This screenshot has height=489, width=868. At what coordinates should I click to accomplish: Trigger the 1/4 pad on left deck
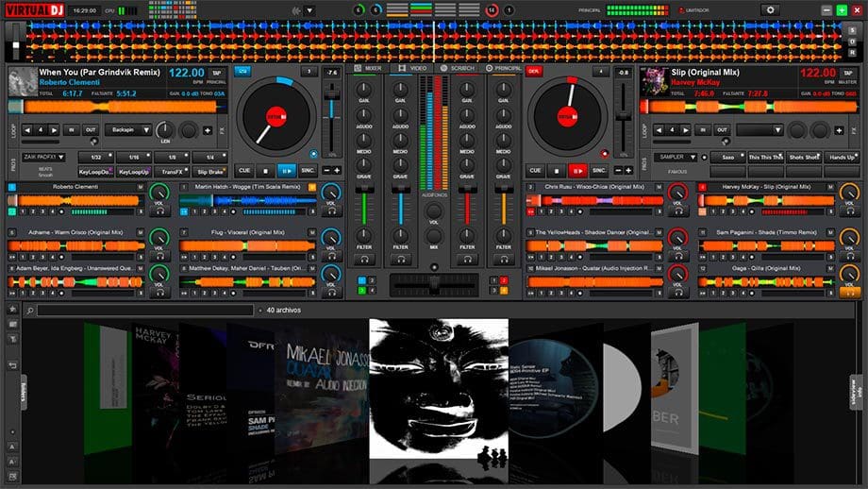tap(210, 158)
